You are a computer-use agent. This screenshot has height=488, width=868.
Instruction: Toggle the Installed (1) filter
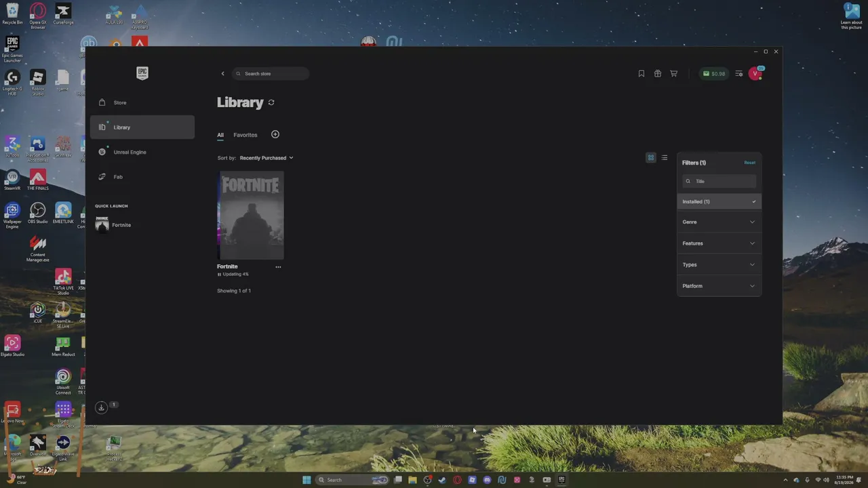tap(719, 201)
